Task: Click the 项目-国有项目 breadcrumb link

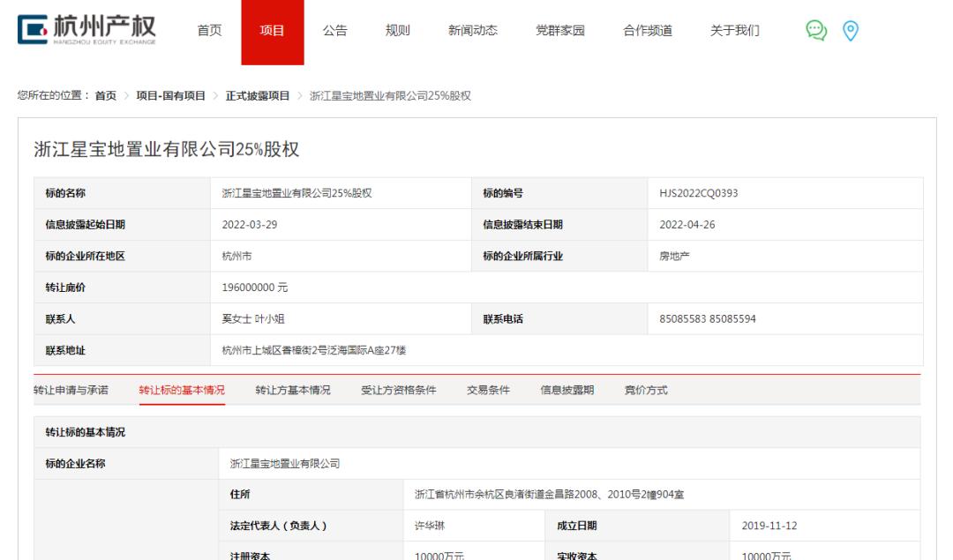Action: coord(171,95)
